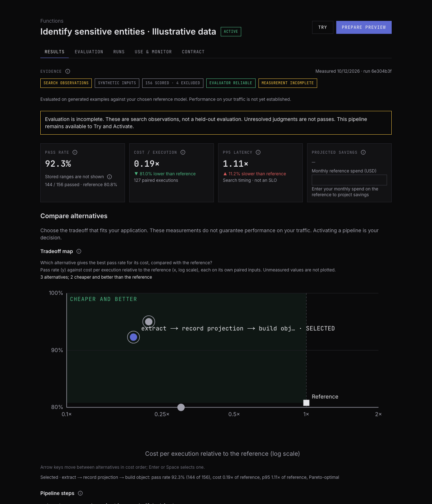
Task: Switch to the Results tab
Action: click(x=54, y=52)
